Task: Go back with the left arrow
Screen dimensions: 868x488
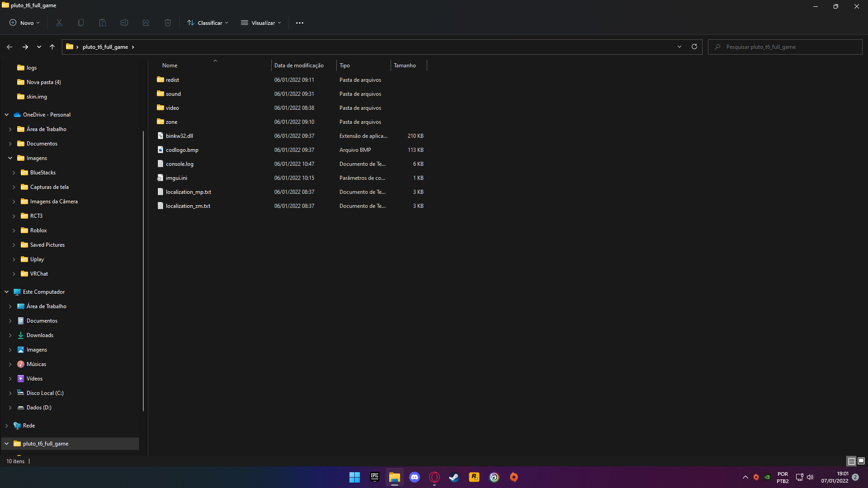Action: (9, 47)
